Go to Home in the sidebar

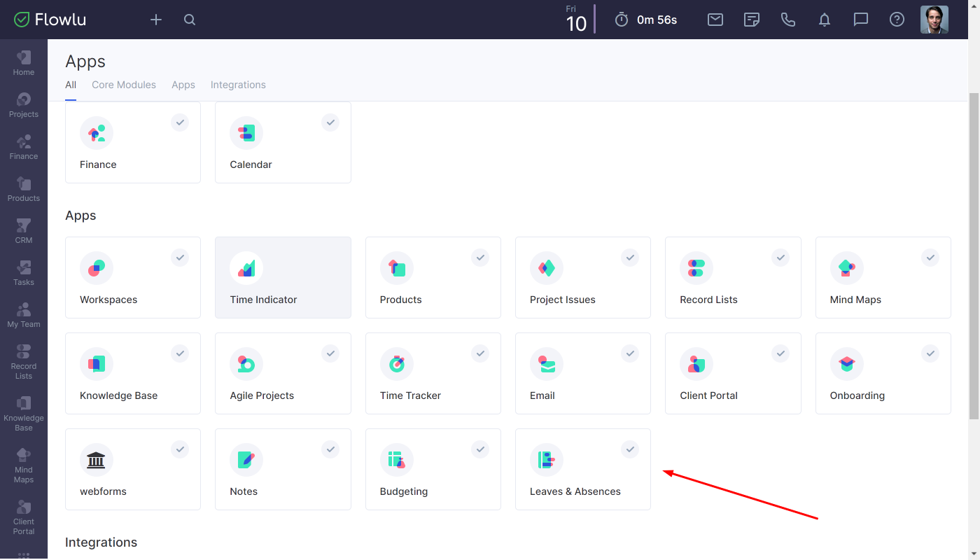point(24,63)
